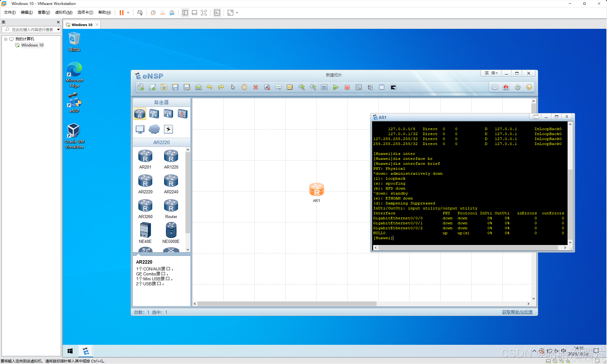607x364 pixels.
Task: Print the topology using eNSP printer icon
Action: click(198, 87)
